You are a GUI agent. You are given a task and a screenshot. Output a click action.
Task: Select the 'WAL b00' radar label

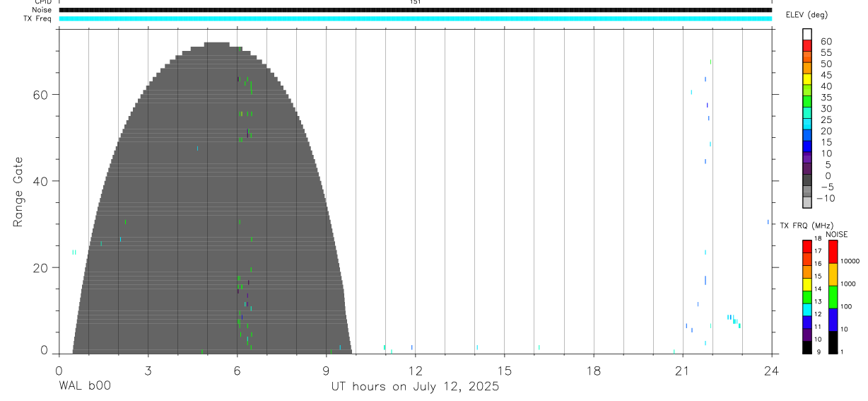coord(85,387)
